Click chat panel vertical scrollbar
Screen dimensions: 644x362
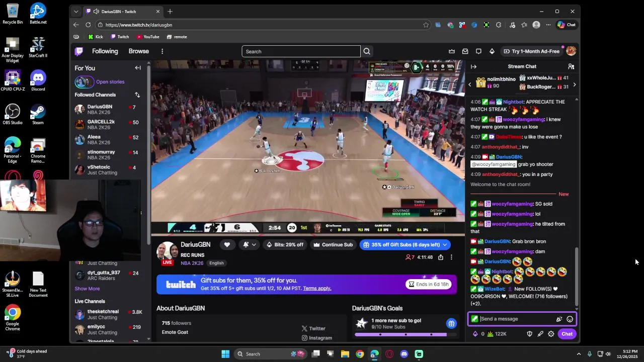pos(577,276)
